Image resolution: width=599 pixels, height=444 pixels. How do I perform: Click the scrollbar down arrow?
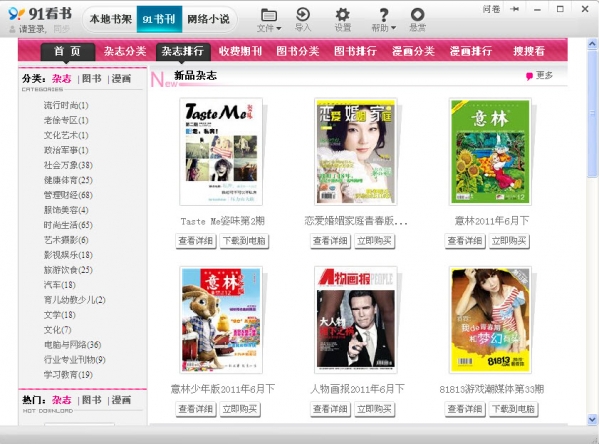(592, 419)
